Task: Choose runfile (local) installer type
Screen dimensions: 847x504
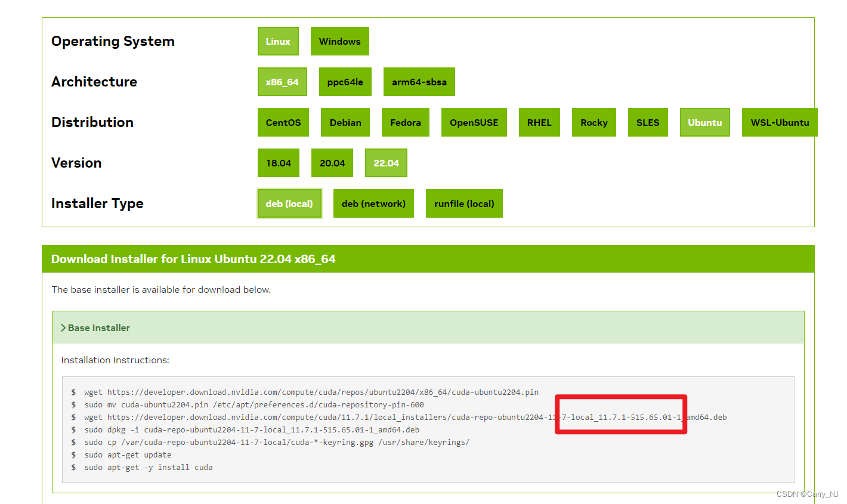Action: [x=464, y=203]
